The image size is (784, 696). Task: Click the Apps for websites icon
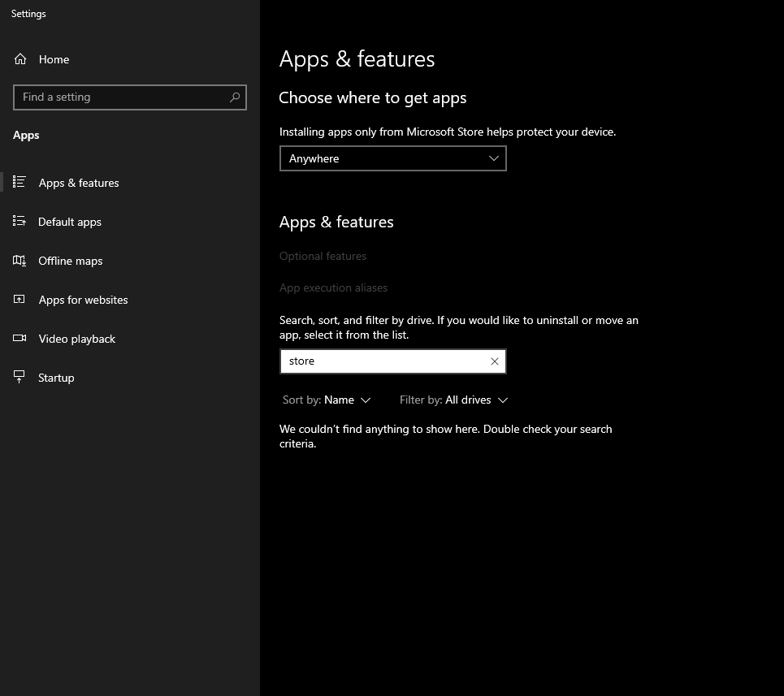(x=19, y=300)
